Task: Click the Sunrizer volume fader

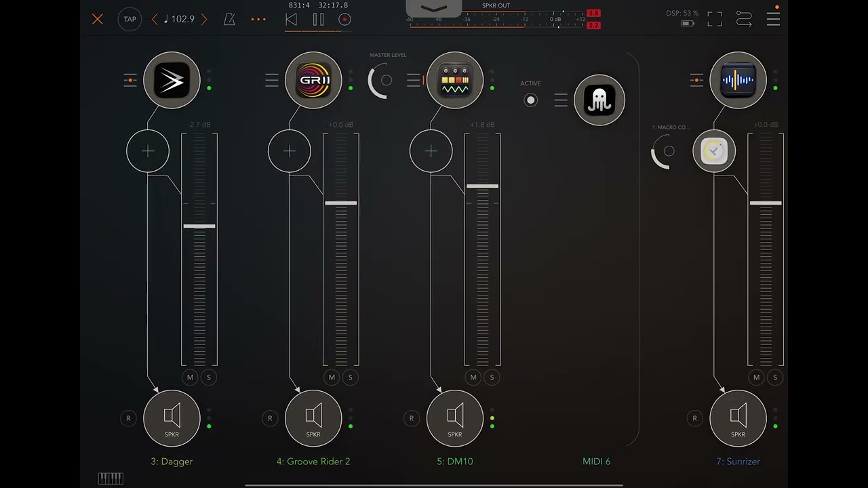Action: click(766, 203)
